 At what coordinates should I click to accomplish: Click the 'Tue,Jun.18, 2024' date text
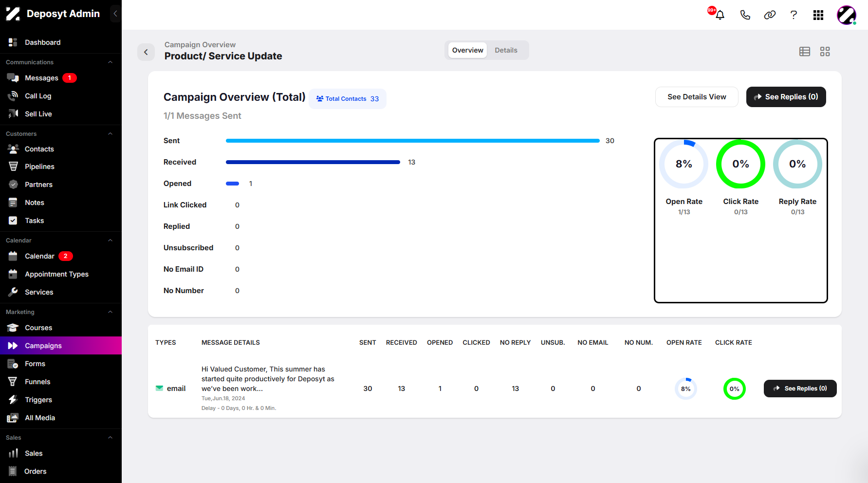pos(223,398)
